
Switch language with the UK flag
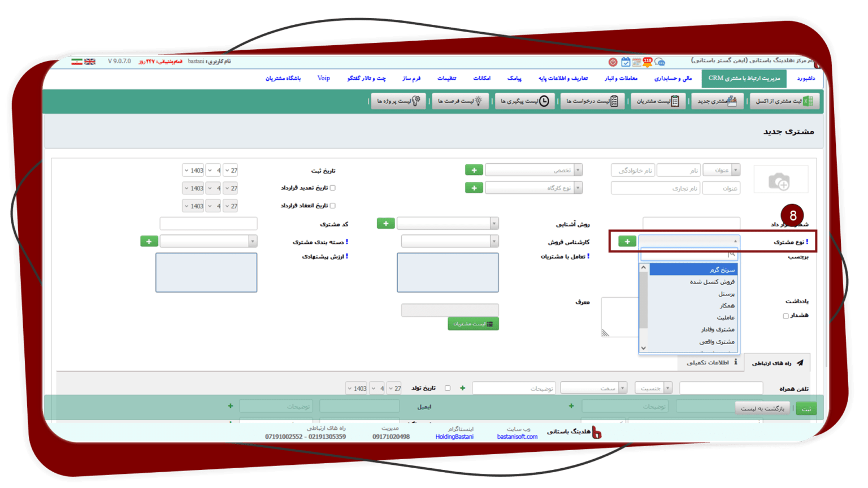(x=90, y=62)
